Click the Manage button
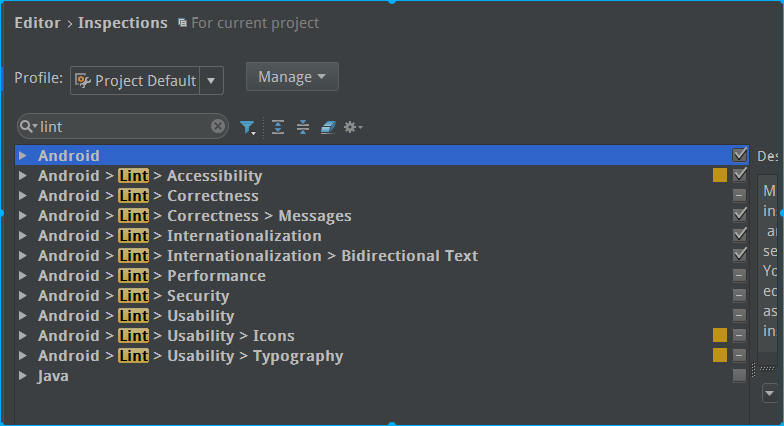Screen dimensions: 784x426 [292, 77]
